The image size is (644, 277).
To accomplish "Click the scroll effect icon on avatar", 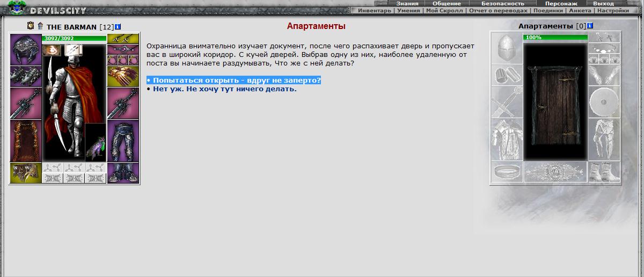I will click(x=74, y=50).
